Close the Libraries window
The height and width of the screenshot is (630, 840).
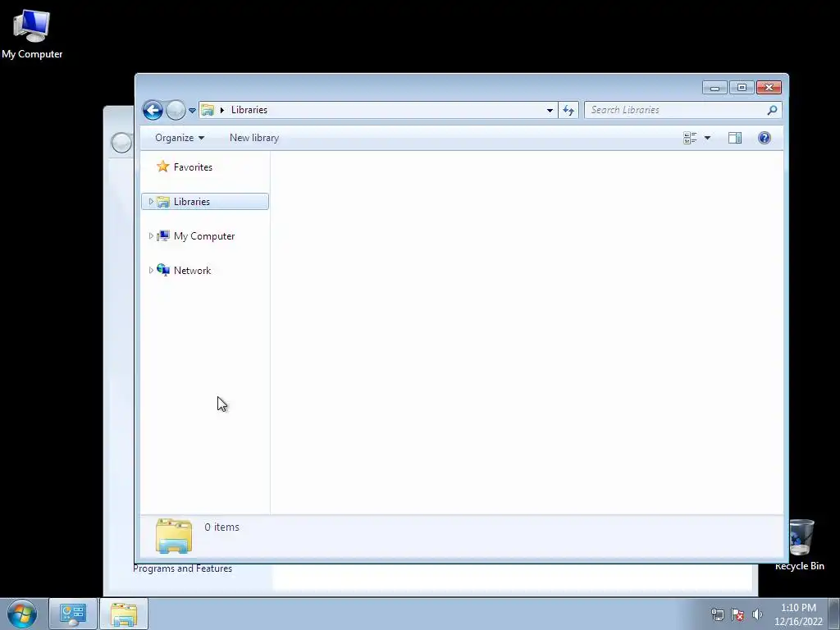[769, 87]
